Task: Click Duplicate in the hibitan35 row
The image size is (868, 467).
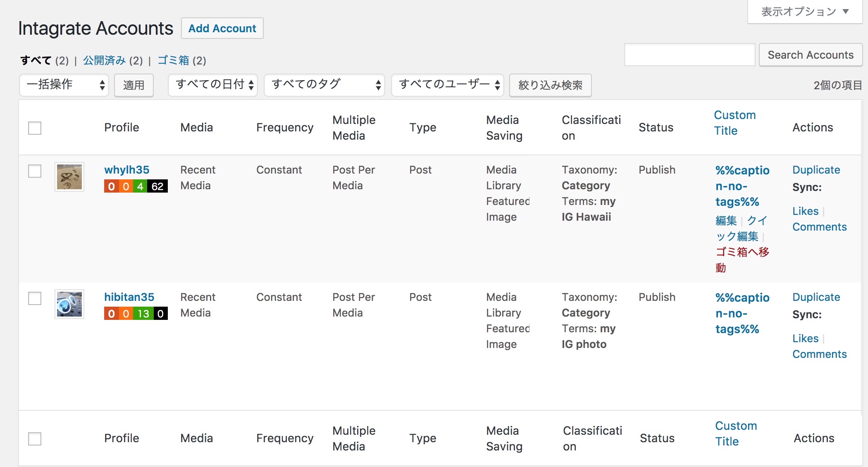Action: (816, 297)
